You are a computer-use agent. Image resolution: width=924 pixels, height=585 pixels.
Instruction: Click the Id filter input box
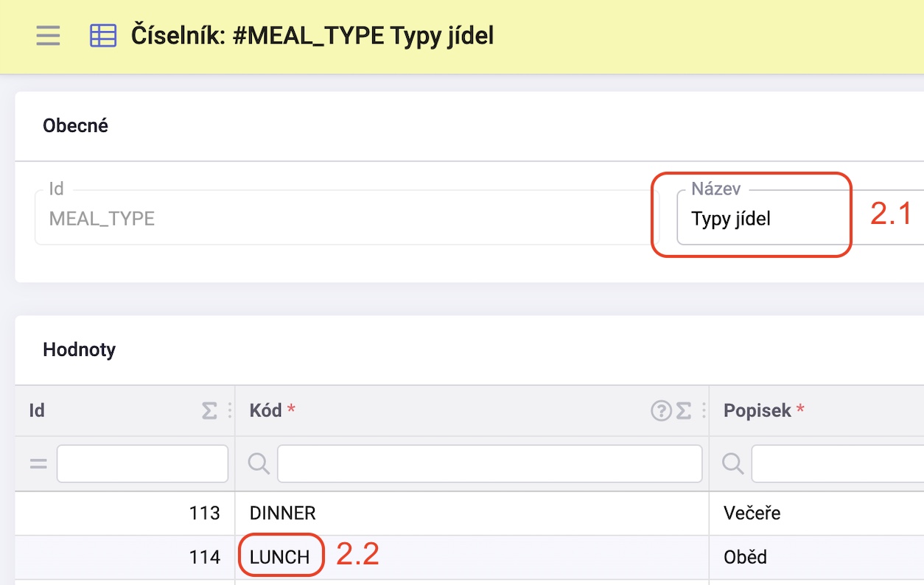[142, 463]
